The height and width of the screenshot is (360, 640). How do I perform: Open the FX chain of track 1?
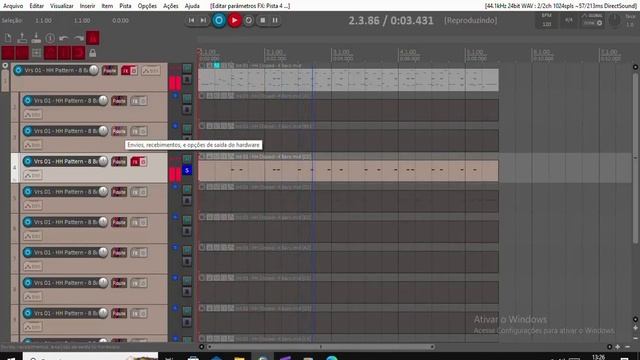coord(125,71)
